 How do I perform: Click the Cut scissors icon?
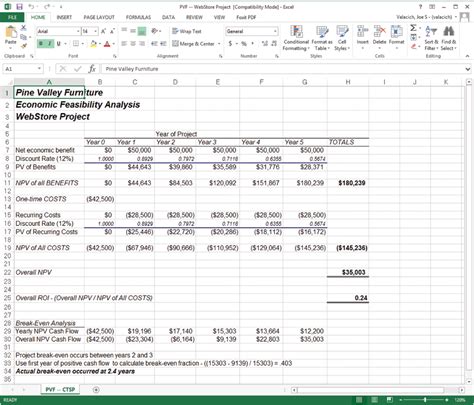coord(23,28)
